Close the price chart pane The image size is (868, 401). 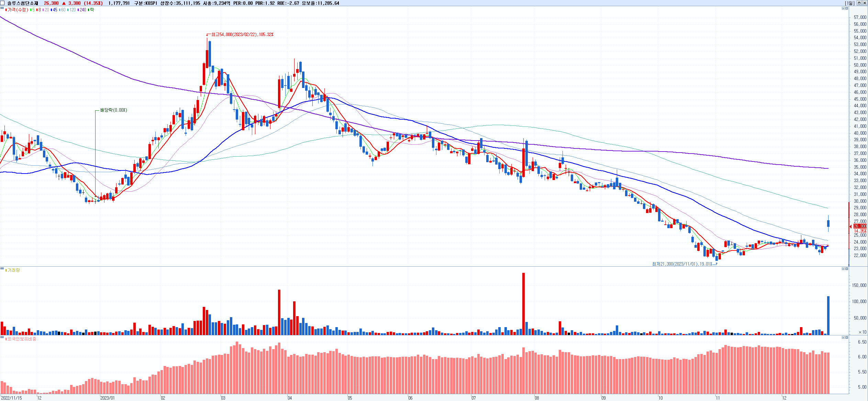[x=846, y=8]
